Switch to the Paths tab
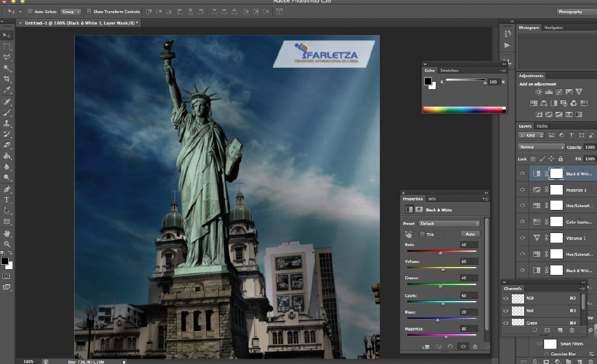The width and height of the screenshot is (597, 364). [x=542, y=126]
